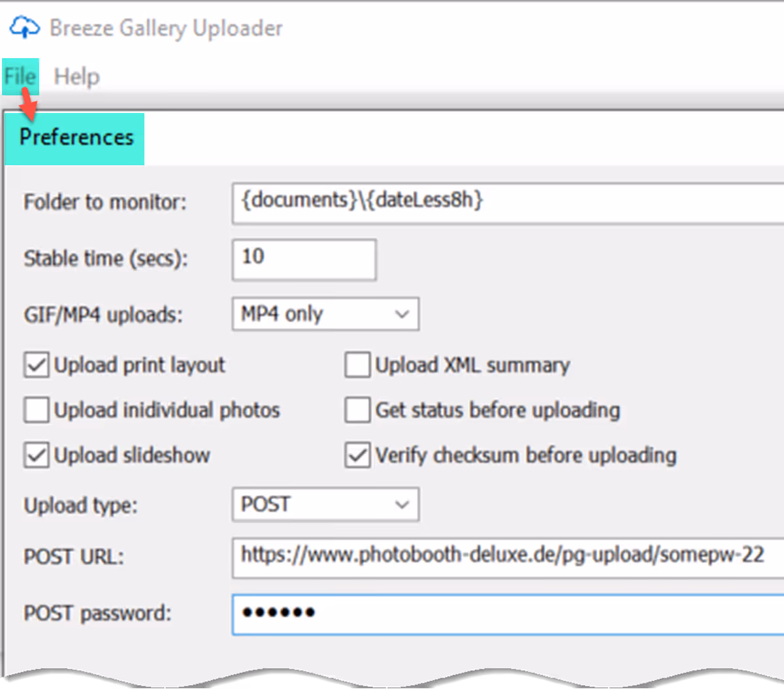Click the Stable time (secs) label
784x689 pixels.
tap(106, 259)
